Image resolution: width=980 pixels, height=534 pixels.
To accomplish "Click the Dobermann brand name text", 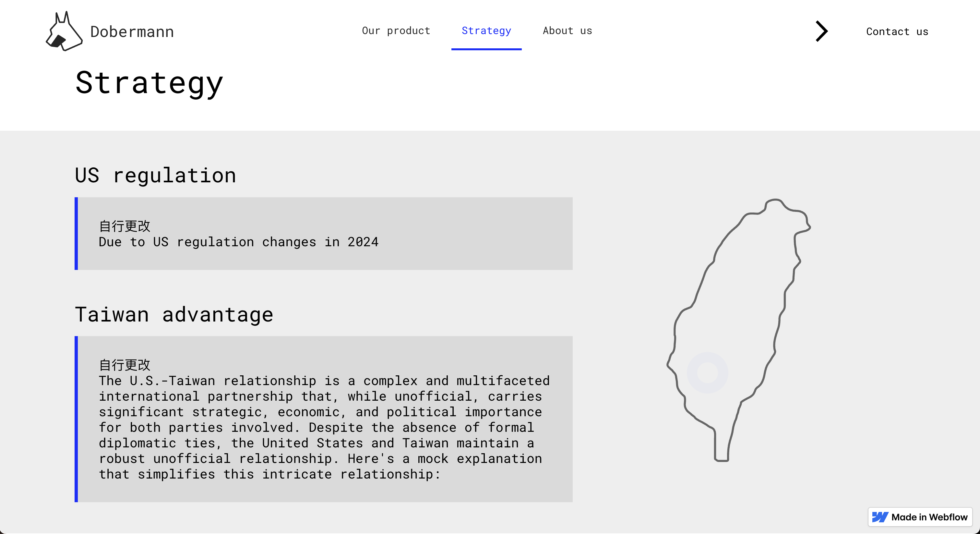I will tap(132, 31).
